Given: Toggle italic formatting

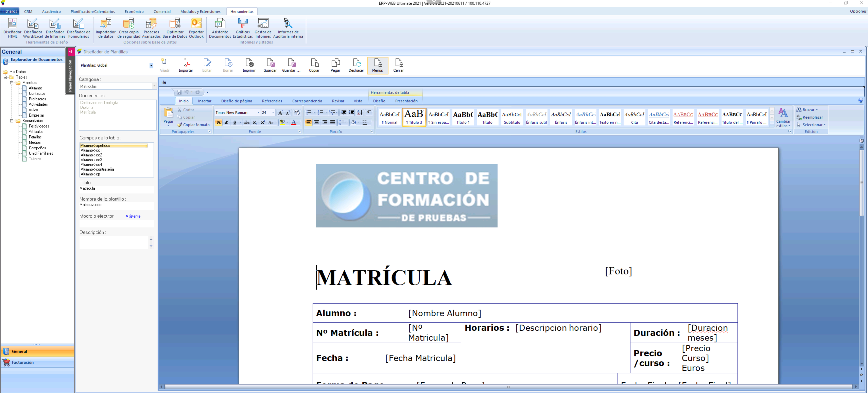Looking at the screenshot, I should pos(227,123).
